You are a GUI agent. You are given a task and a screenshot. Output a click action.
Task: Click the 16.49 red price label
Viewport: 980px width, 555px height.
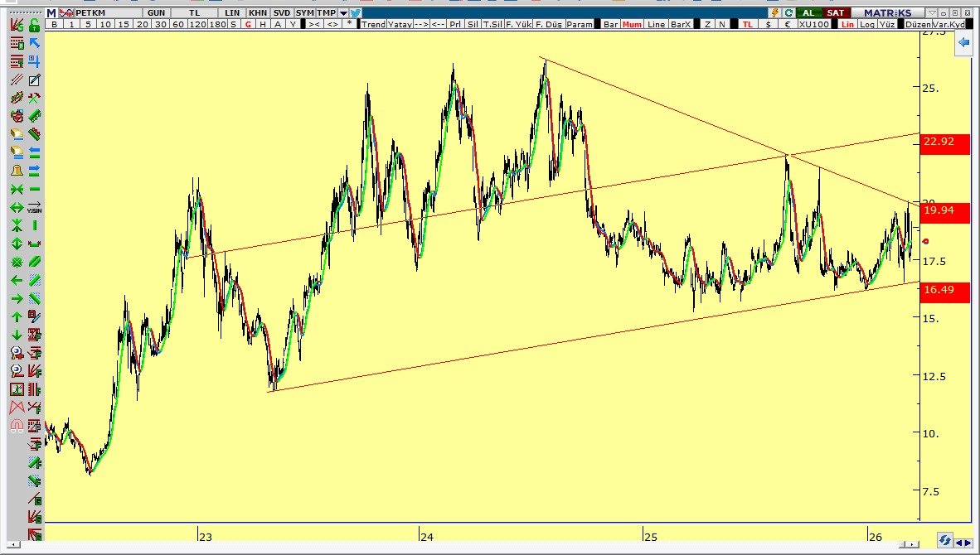(x=944, y=291)
